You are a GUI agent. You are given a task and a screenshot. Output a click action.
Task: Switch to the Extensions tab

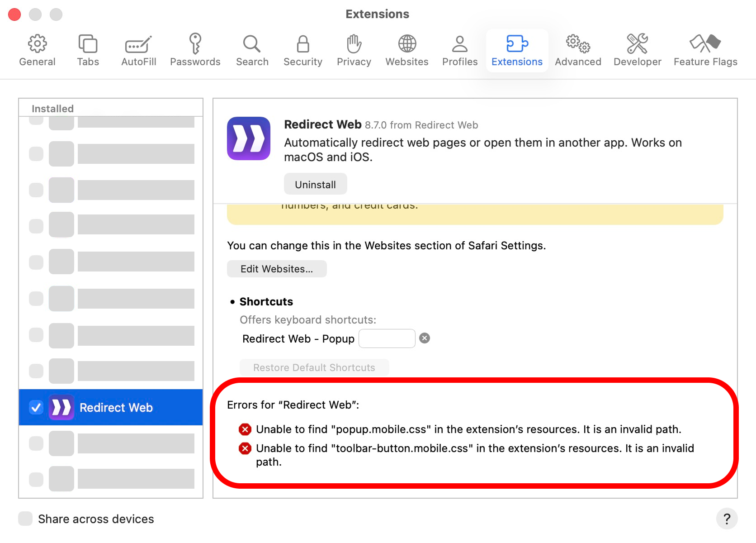click(x=517, y=50)
